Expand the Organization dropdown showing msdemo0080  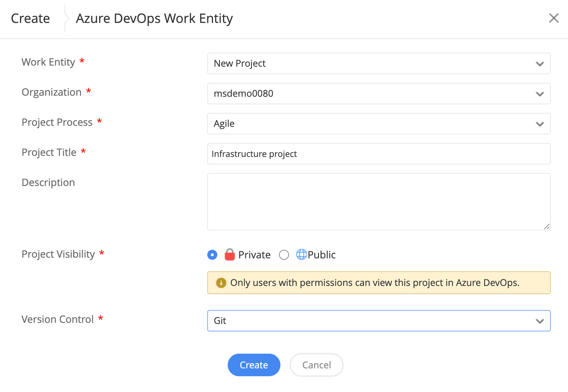pyautogui.click(x=379, y=94)
